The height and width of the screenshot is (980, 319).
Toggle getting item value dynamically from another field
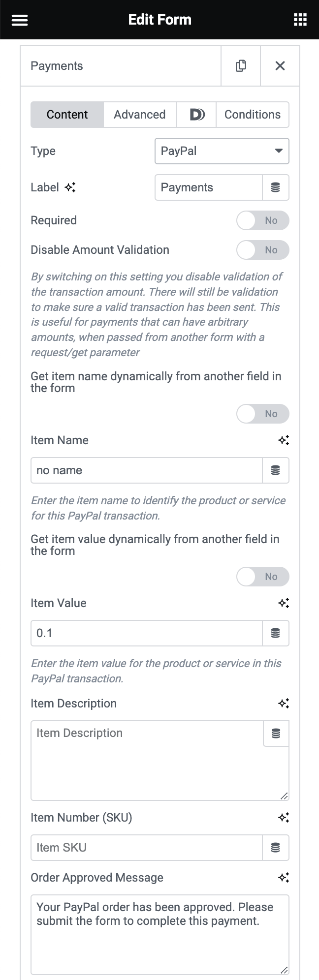(x=263, y=577)
